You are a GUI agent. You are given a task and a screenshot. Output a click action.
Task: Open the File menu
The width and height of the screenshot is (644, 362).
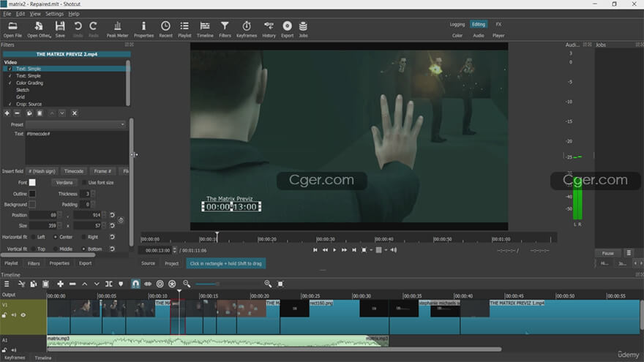coord(7,14)
